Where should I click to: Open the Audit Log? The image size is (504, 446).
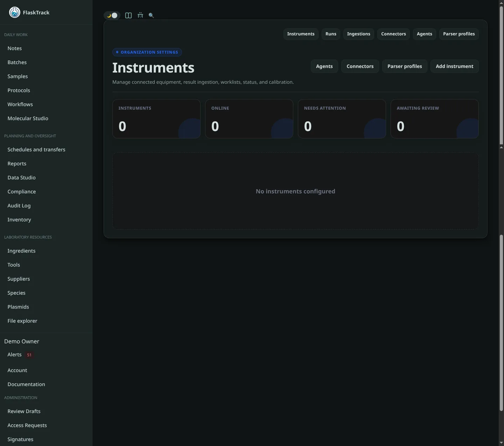pyautogui.click(x=19, y=206)
